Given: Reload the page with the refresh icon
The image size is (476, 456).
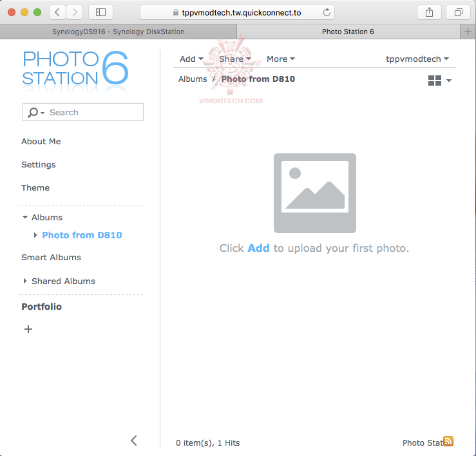Looking at the screenshot, I should [x=327, y=12].
